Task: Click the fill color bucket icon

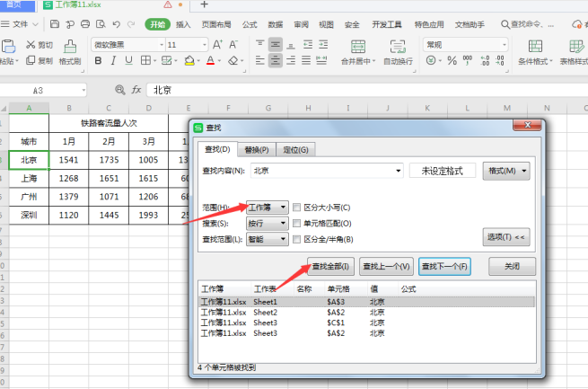Action: pos(189,60)
